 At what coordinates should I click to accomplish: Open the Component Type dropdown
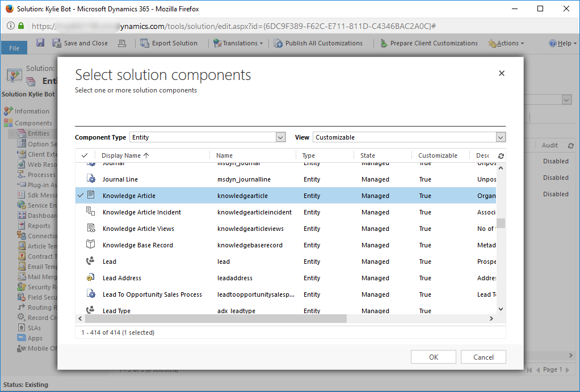point(280,137)
